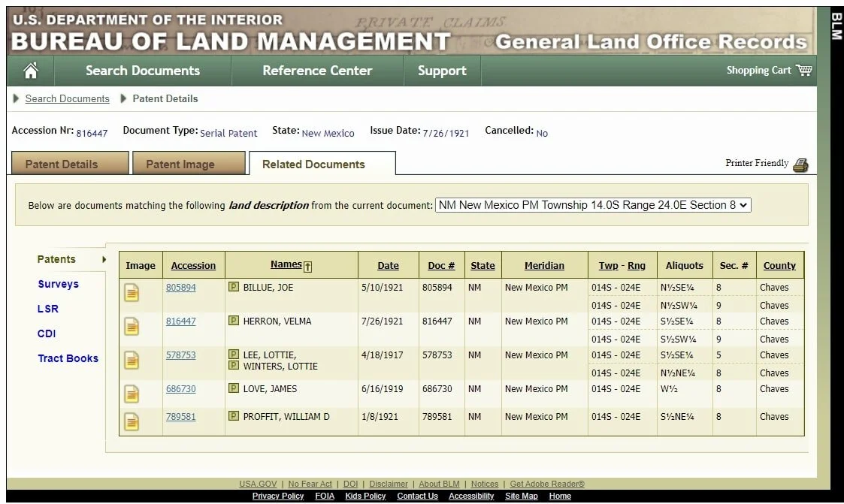Open the Shopping Cart icon
Viewport: 844px width, 504px height.
[x=803, y=70]
